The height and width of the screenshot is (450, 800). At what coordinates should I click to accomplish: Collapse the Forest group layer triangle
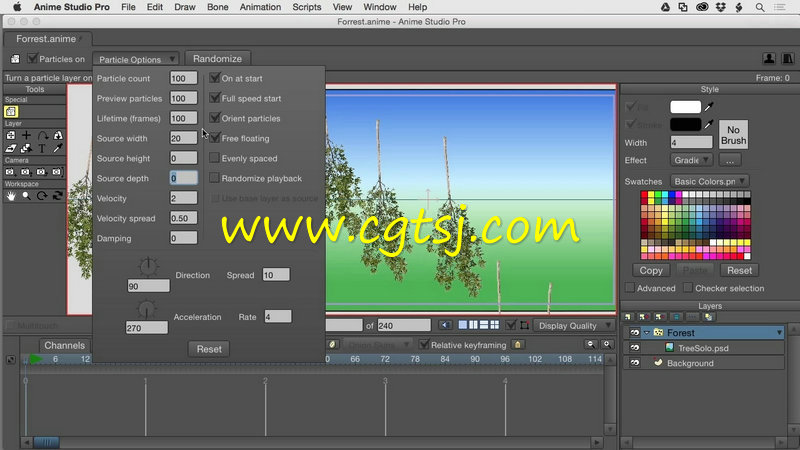click(x=646, y=333)
